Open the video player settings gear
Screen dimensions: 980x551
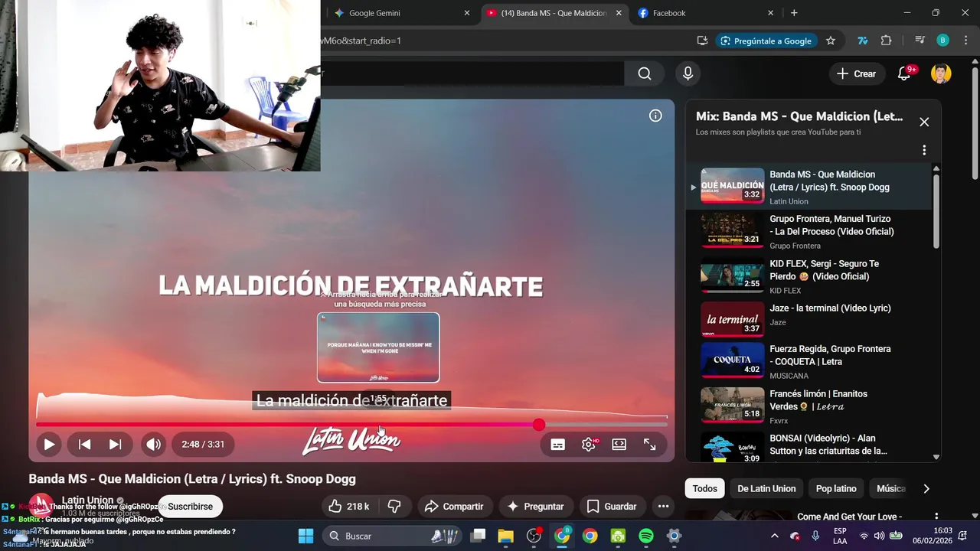point(589,445)
